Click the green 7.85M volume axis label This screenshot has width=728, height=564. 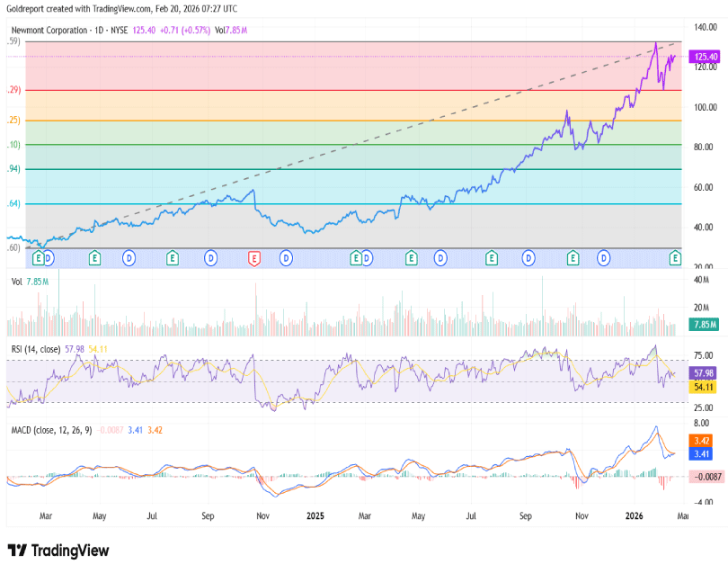702,324
